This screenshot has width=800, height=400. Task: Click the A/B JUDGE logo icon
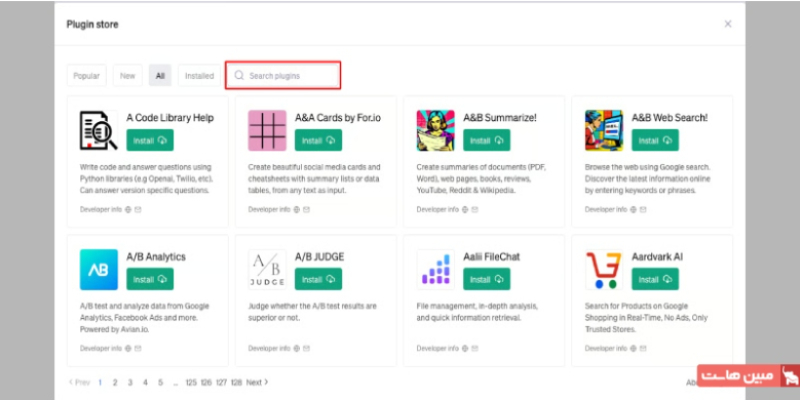267,269
